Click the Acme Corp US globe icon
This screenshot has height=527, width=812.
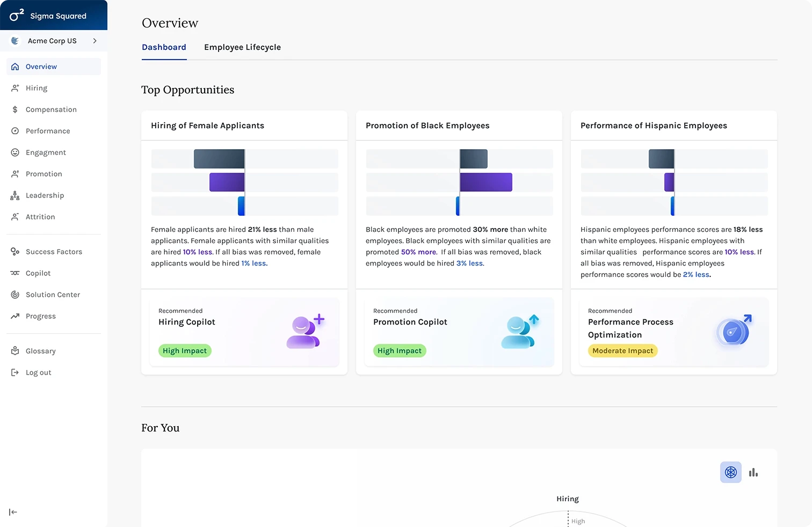(x=15, y=41)
